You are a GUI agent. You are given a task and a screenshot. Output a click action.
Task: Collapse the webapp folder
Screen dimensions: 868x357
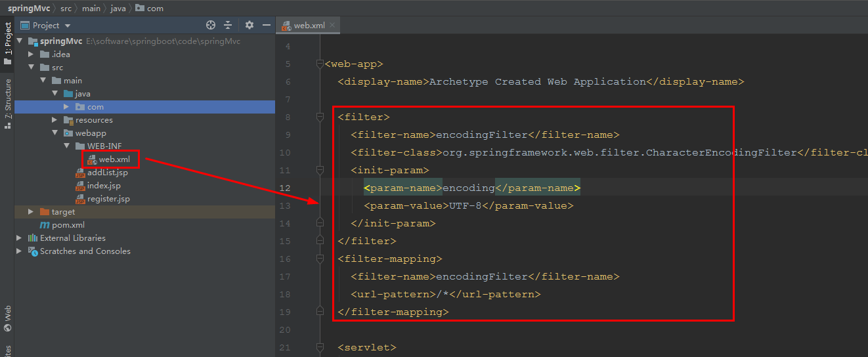(x=55, y=133)
